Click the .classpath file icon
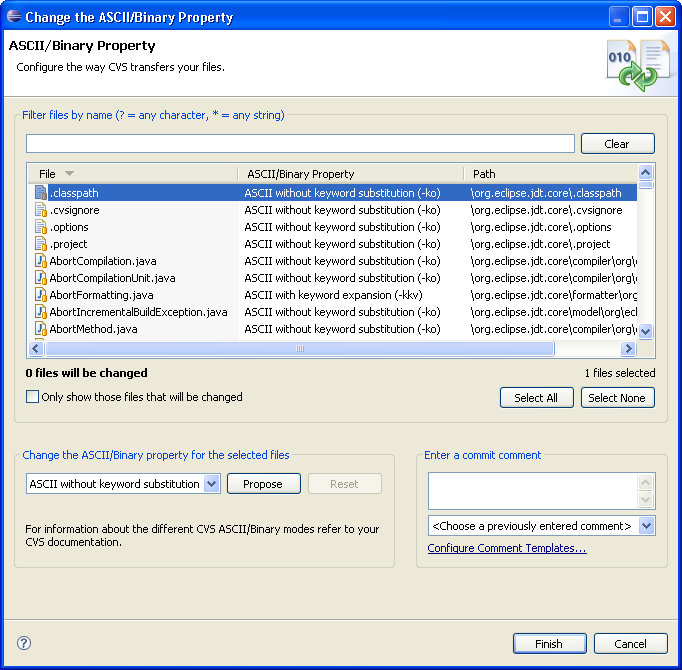682x670 pixels. (x=41, y=193)
